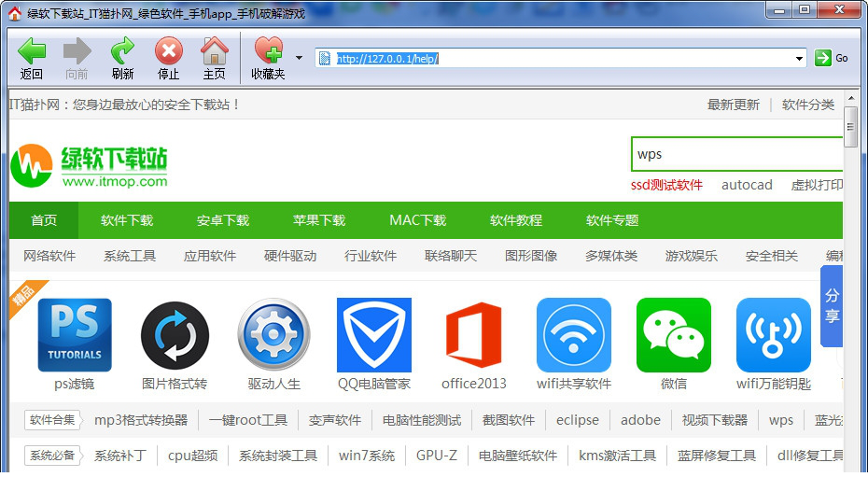Viewport: 868px width, 491px height.
Task: Click the wifi共享软件 icon
Action: (574, 335)
